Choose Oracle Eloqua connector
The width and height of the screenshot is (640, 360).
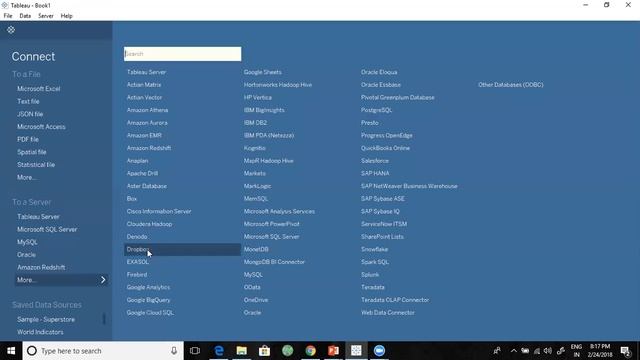pyautogui.click(x=379, y=72)
